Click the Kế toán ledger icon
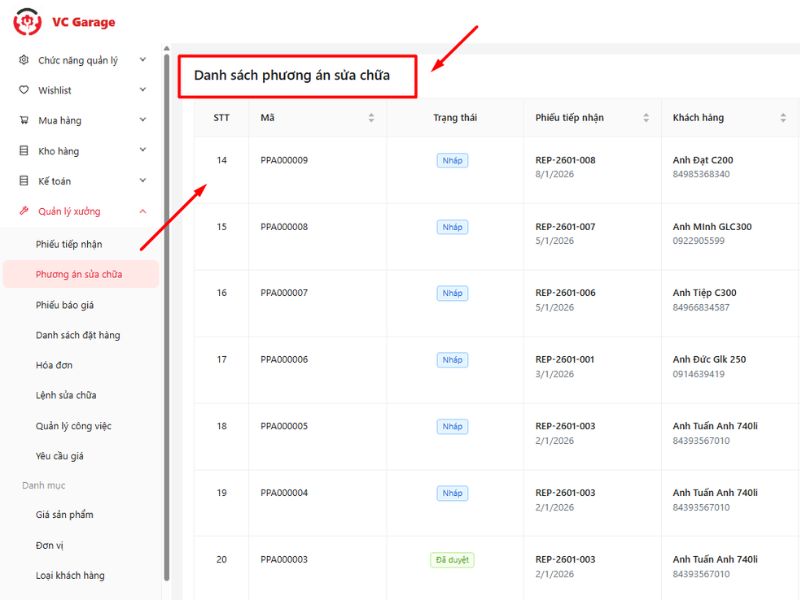The image size is (800, 600). click(x=24, y=181)
